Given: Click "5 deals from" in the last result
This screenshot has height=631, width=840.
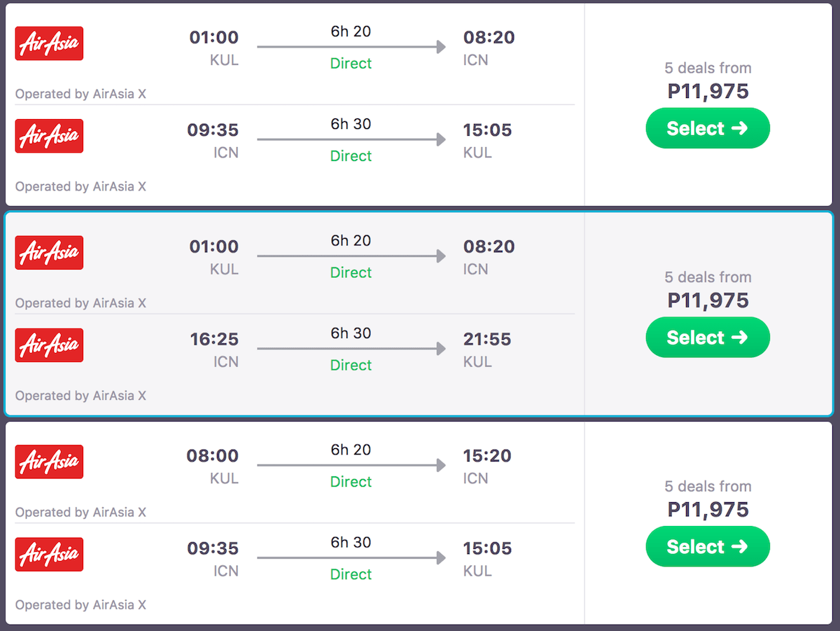Looking at the screenshot, I should click(708, 486).
